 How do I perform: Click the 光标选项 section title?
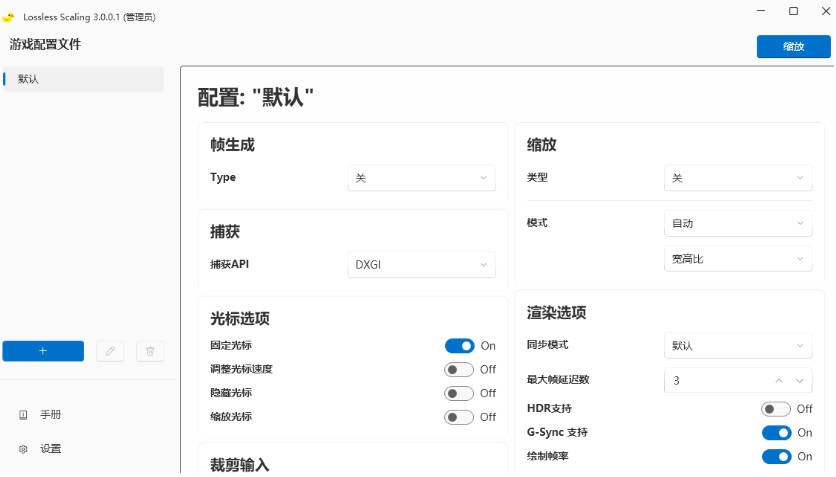pyautogui.click(x=240, y=319)
